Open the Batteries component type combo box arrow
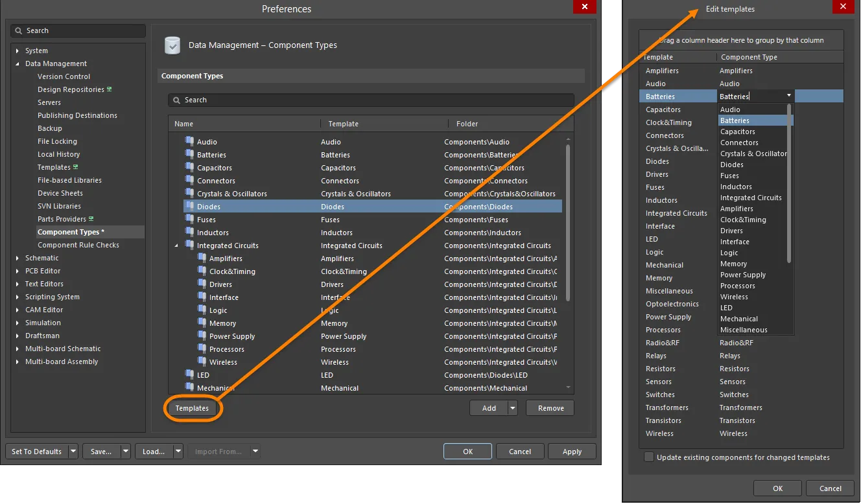Viewport: 861px width, 504px height. (x=789, y=96)
